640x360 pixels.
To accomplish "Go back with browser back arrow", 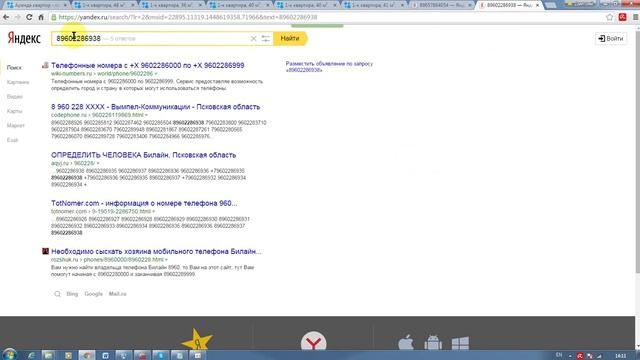I will pos(6,17).
